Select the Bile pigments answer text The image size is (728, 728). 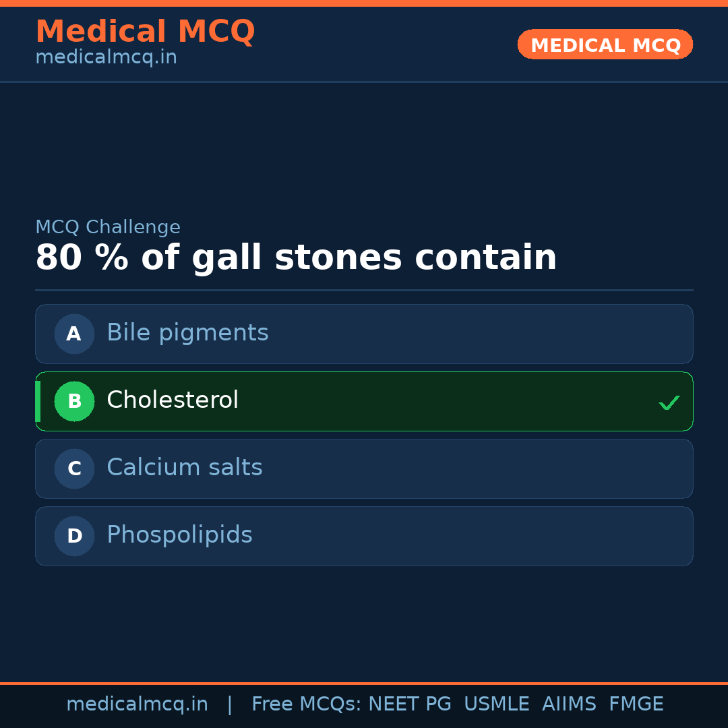tap(187, 333)
